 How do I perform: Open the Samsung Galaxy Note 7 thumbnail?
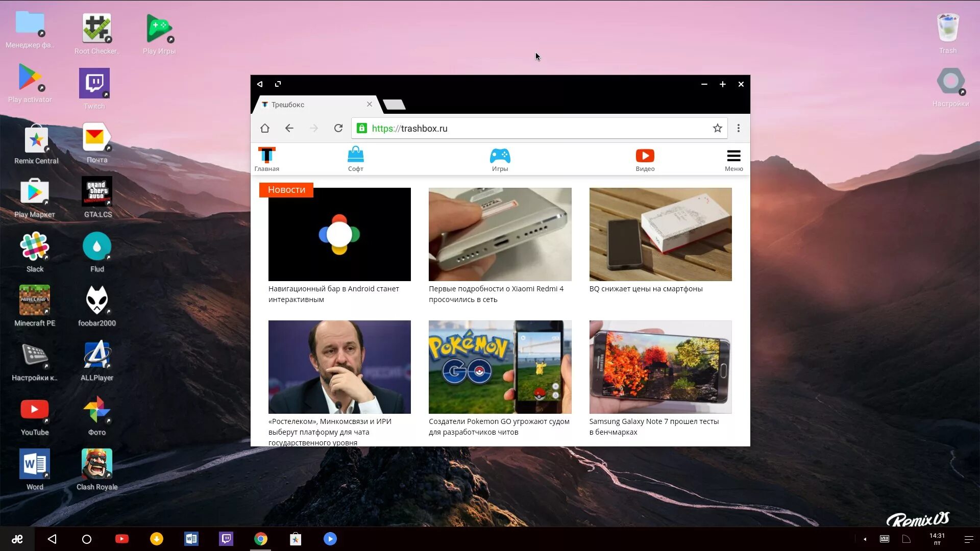tap(660, 367)
